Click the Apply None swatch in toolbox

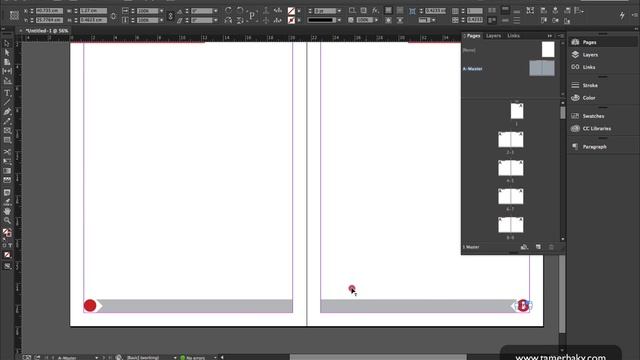pos(7,255)
